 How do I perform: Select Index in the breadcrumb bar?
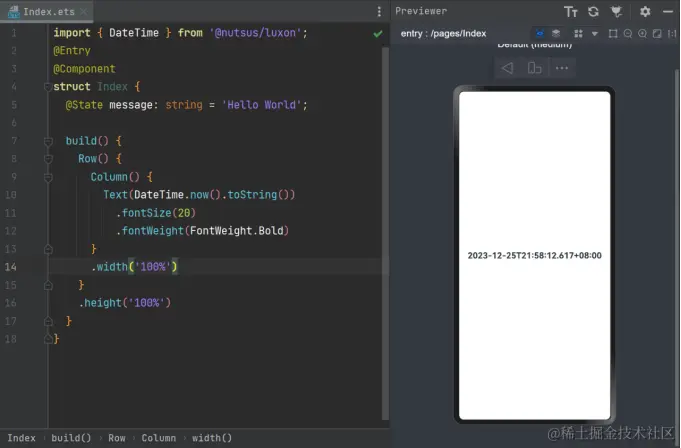coord(21,438)
